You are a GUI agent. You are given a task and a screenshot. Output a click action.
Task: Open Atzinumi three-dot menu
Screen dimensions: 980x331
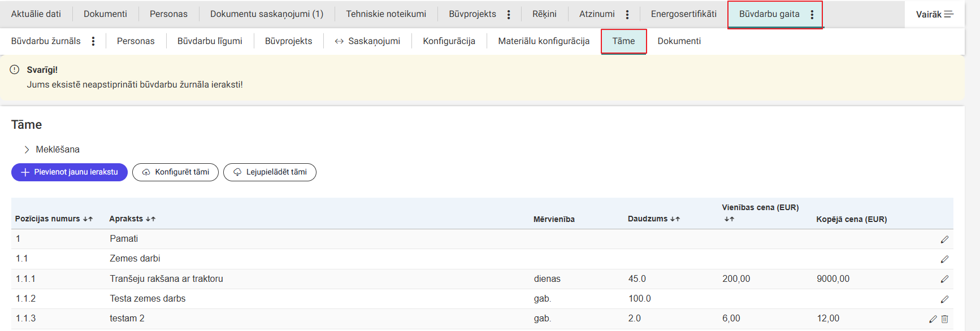pyautogui.click(x=627, y=15)
